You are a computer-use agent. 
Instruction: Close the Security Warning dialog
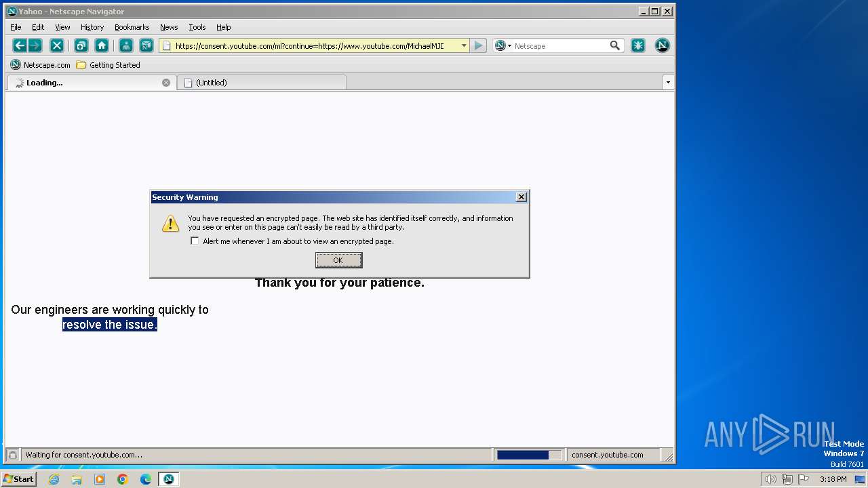click(x=521, y=197)
